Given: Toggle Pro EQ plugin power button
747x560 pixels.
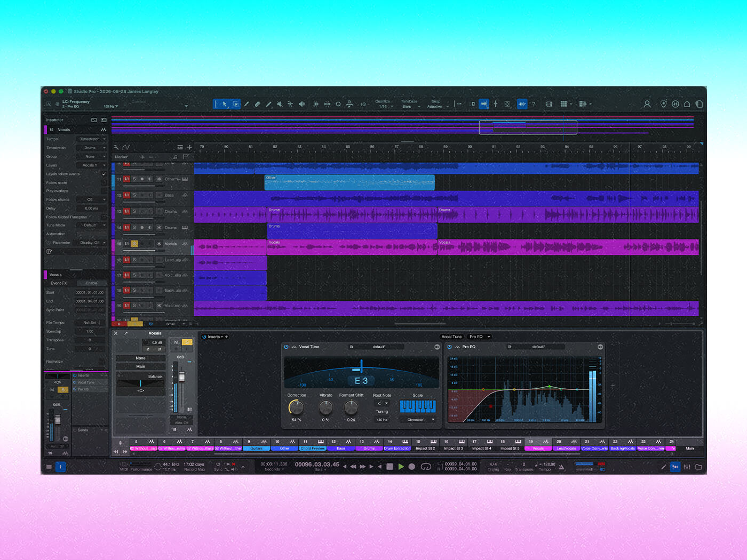Looking at the screenshot, I should click(449, 347).
